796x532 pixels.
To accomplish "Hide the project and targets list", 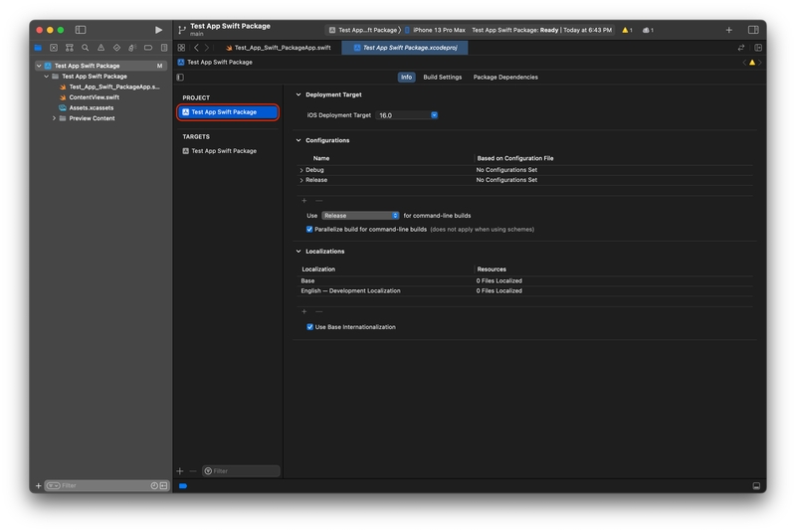I will pos(180,77).
